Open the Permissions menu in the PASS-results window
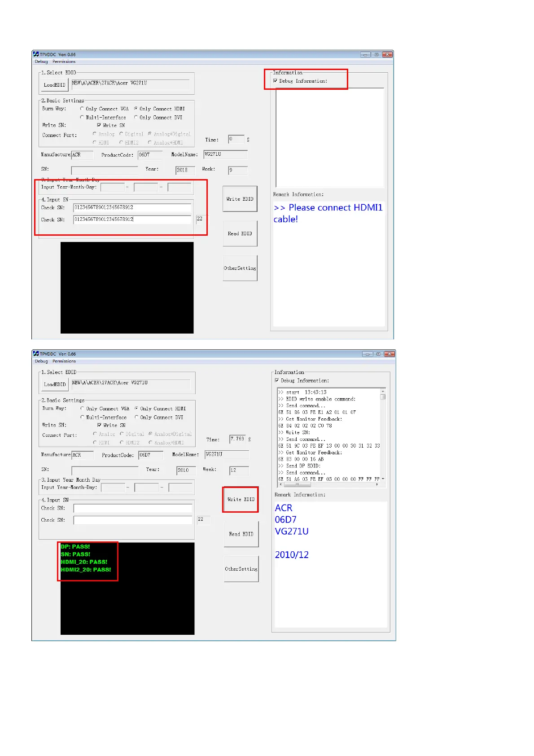The height and width of the screenshot is (756, 534). pyautogui.click(x=64, y=361)
